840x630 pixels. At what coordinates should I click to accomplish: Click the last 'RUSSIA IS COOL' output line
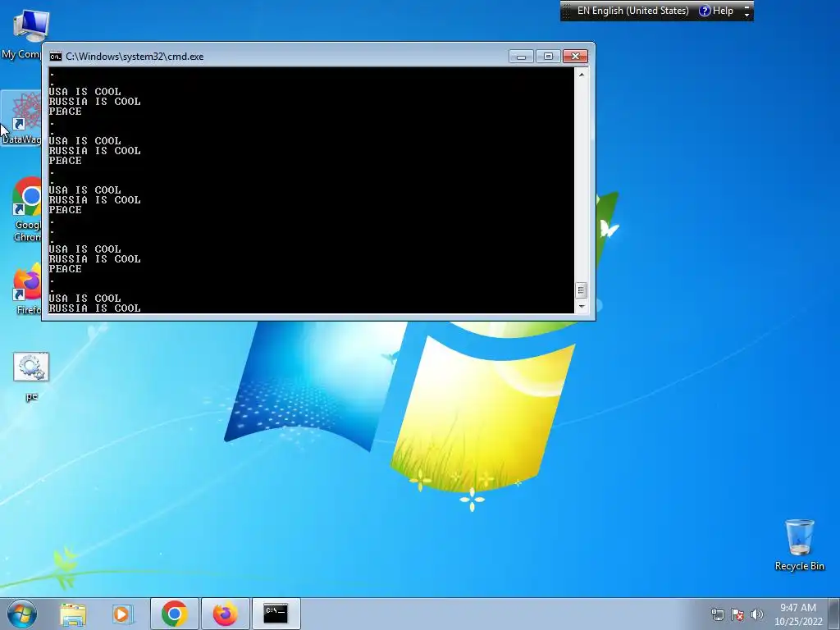[95, 308]
